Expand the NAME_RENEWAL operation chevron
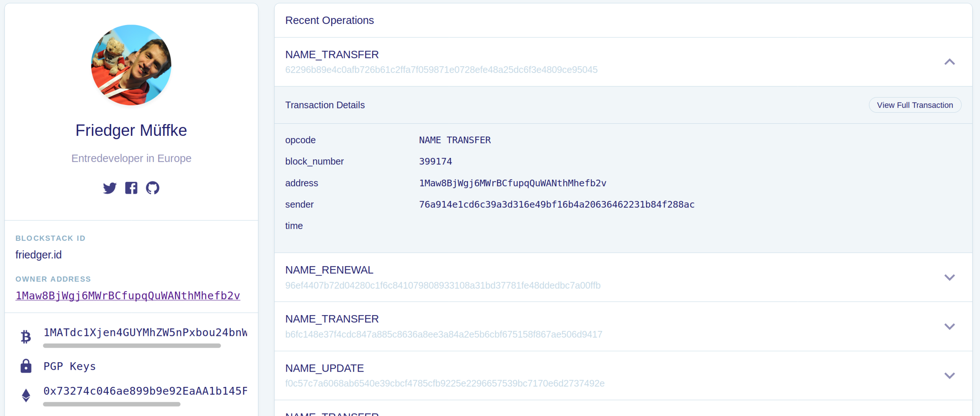 pos(949,277)
